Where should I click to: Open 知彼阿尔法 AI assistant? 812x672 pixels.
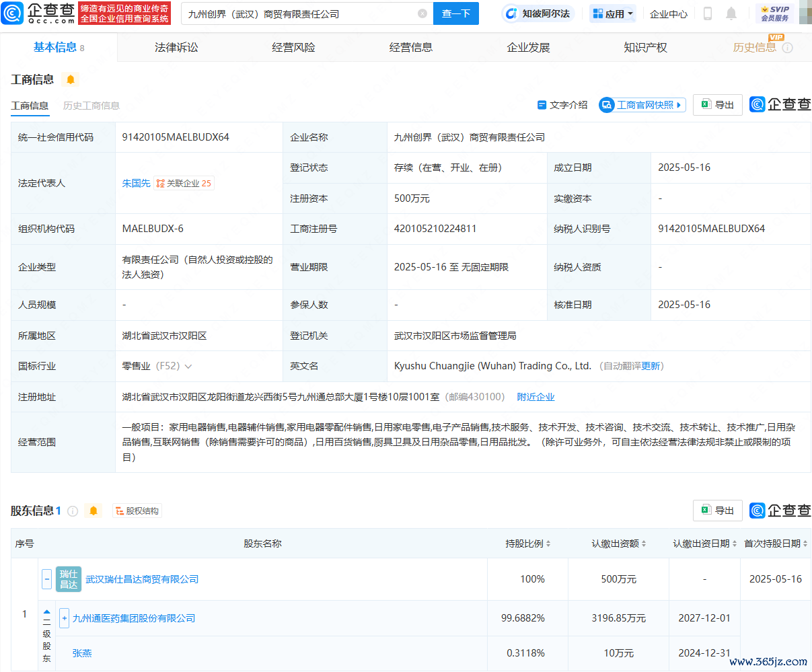pos(537,13)
